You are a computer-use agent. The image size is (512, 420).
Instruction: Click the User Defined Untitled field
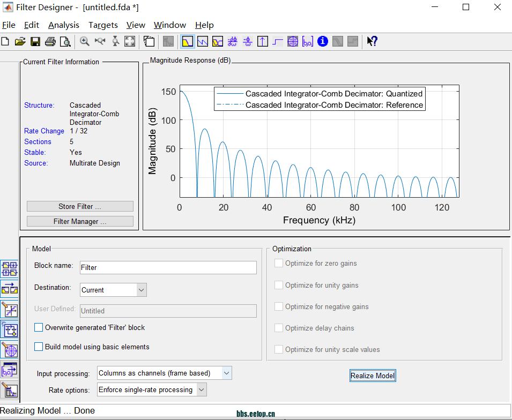pyautogui.click(x=168, y=311)
